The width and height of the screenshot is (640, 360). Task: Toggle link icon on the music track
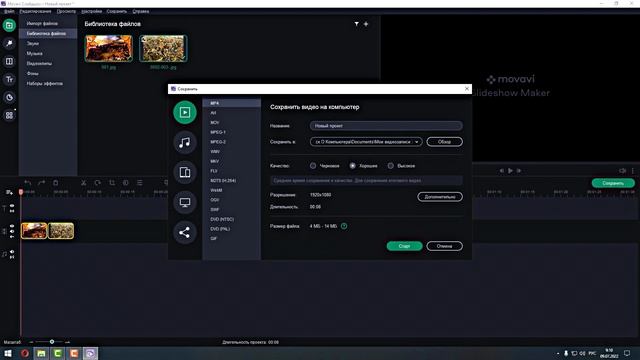point(12,257)
